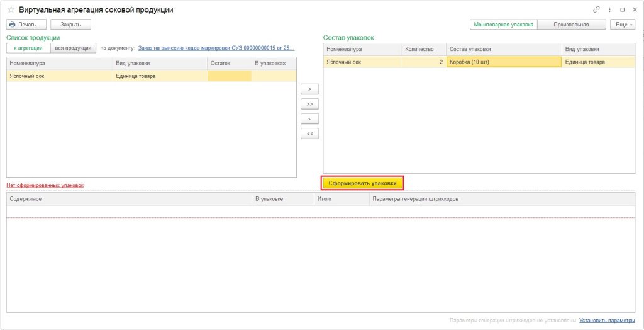Edit the Коробка (10 шт) package cell
644x330 pixels.
point(503,62)
